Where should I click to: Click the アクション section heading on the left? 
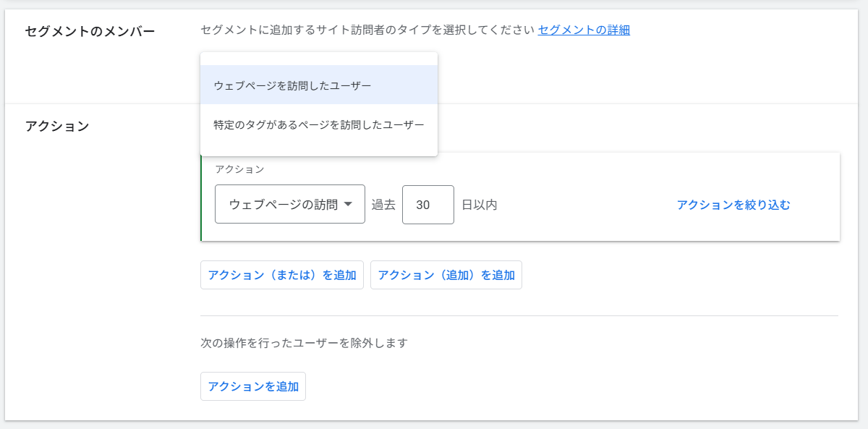tap(57, 127)
